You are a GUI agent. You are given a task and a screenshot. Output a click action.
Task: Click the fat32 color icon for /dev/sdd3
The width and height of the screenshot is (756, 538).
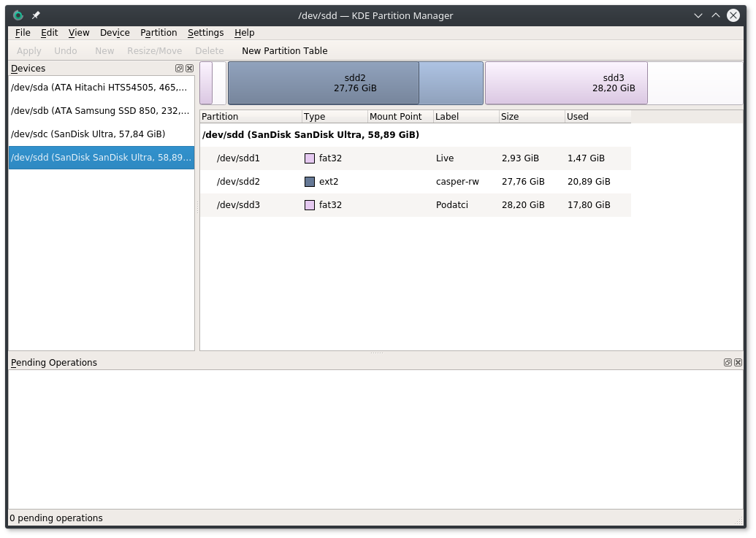(x=310, y=205)
